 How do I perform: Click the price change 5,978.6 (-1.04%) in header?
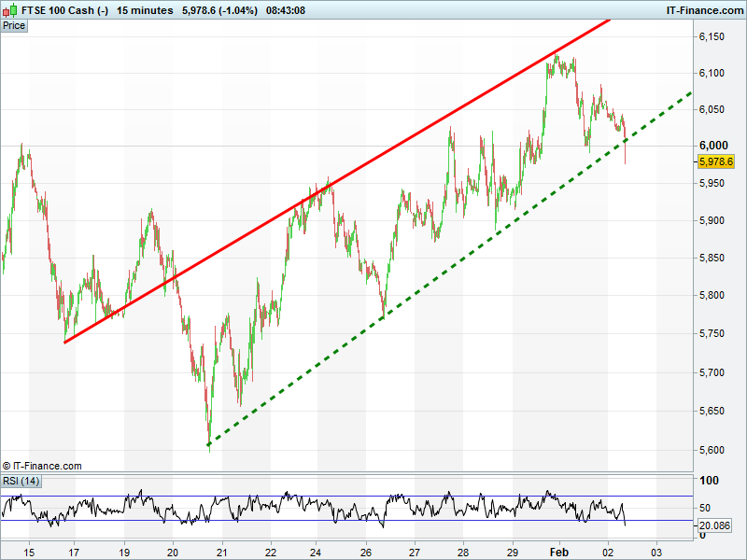[225, 9]
